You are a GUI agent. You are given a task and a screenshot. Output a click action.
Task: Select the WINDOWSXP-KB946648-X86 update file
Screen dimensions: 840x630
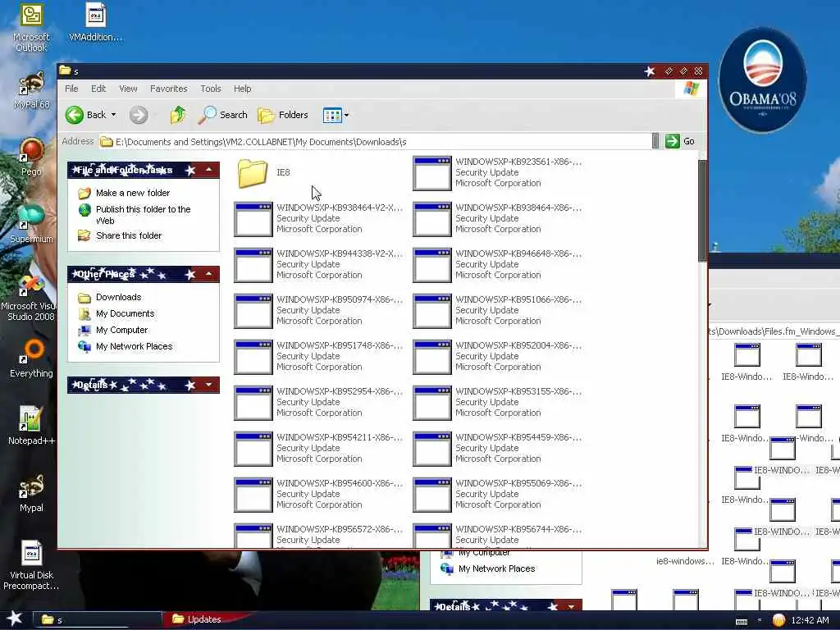tap(497, 265)
